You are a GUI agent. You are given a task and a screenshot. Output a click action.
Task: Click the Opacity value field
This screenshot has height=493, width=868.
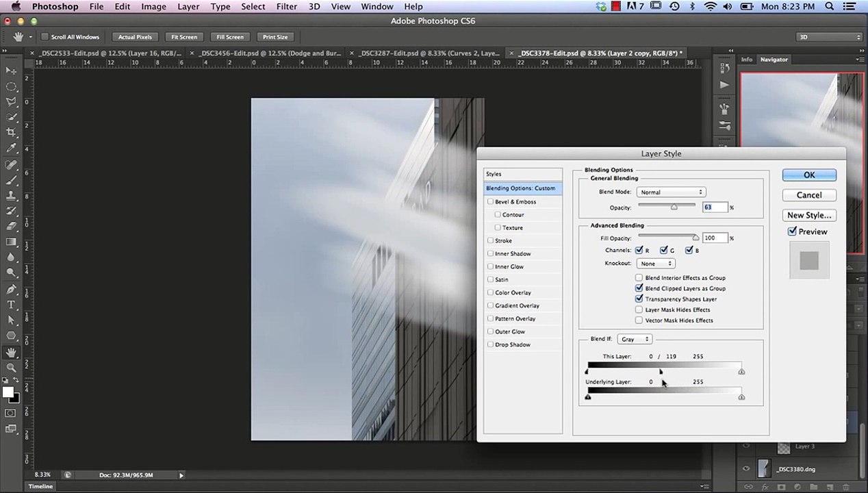point(715,207)
